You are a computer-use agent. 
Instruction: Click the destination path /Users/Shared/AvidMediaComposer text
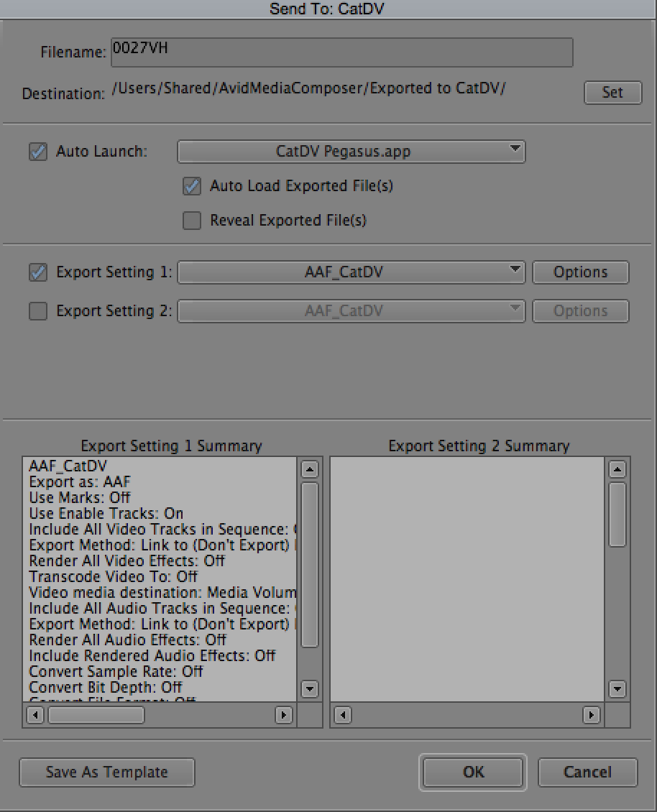tap(309, 88)
